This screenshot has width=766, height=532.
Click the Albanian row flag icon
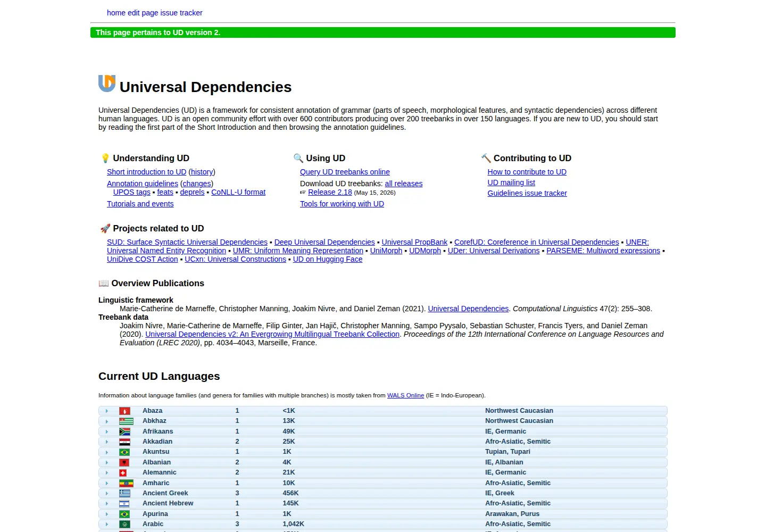click(124, 463)
